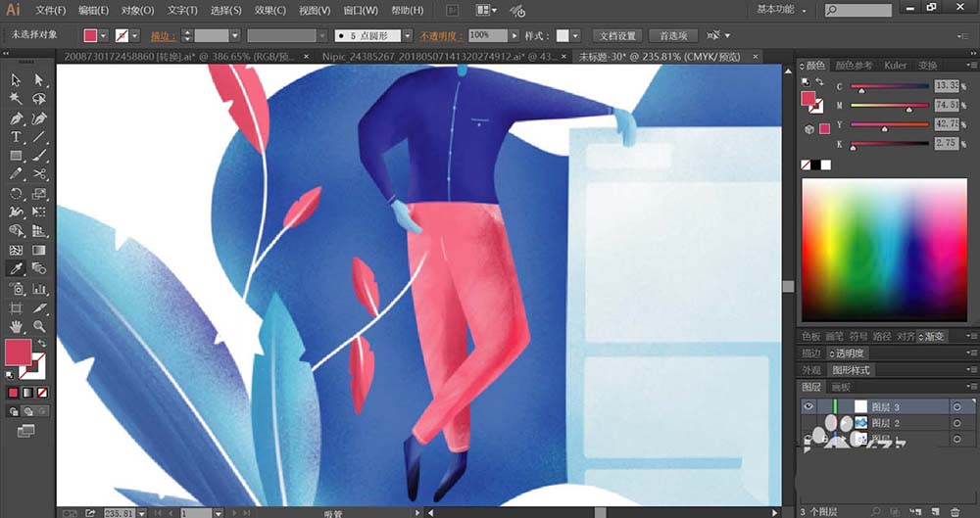
Task: Click 不透明度 link in control bar
Action: tap(441, 36)
